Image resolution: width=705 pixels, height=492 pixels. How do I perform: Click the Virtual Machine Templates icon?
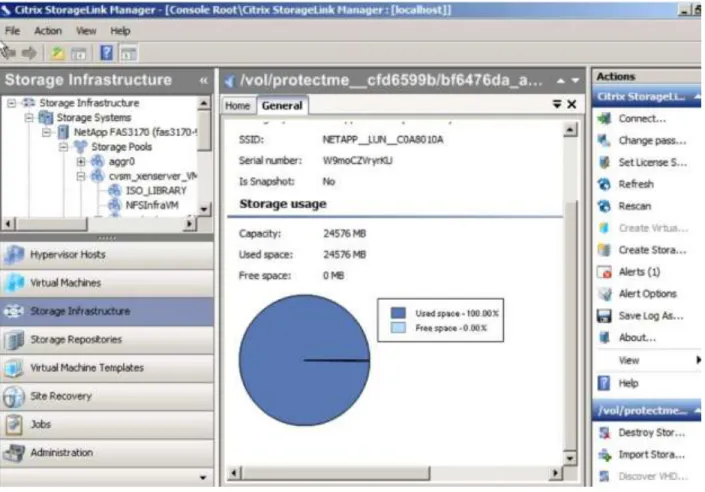13,368
